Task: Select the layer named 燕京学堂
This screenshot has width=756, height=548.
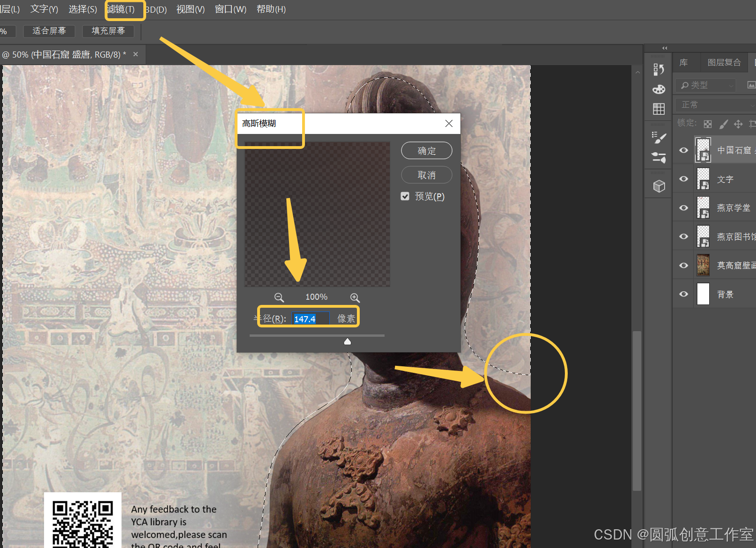Action: tap(734, 208)
